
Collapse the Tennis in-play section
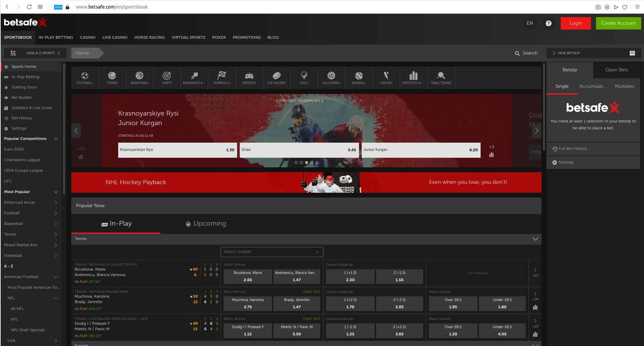[x=535, y=239]
